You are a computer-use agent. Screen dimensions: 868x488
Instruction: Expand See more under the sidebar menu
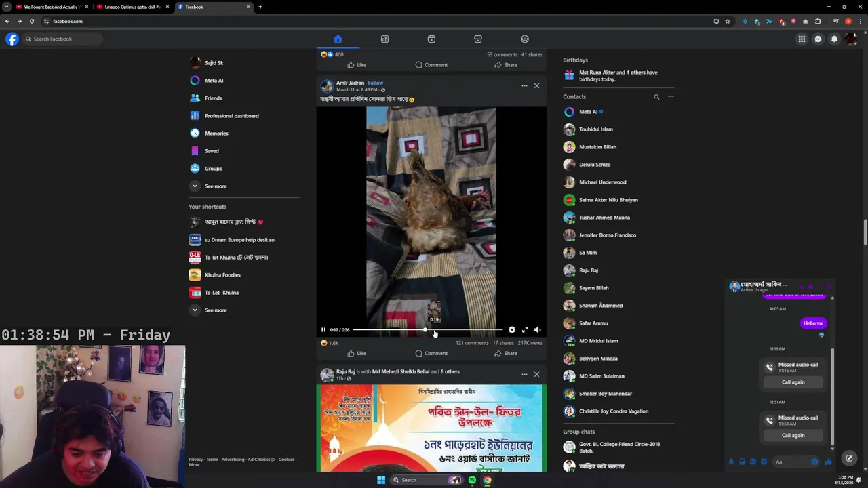[x=244, y=186]
